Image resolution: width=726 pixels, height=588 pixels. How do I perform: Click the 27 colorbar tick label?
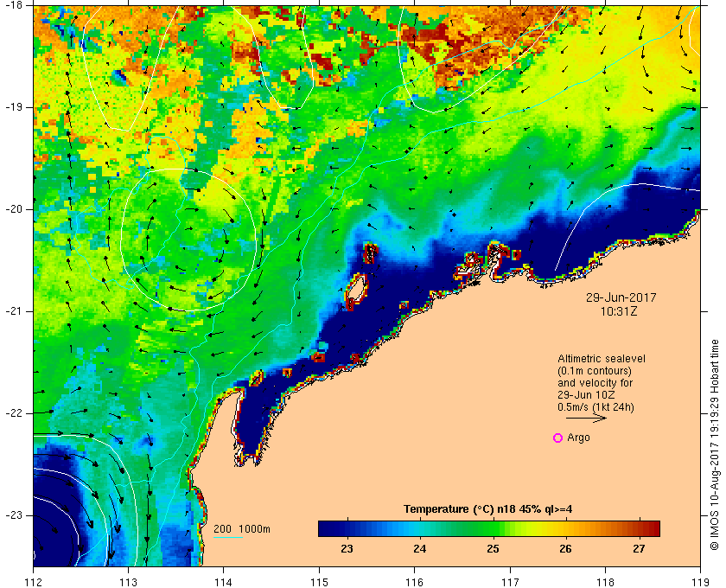pyautogui.click(x=639, y=549)
